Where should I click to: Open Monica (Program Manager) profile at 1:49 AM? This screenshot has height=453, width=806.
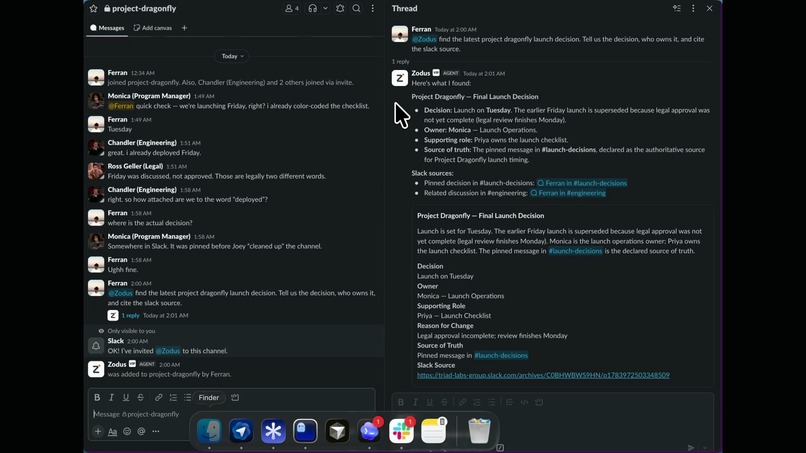click(149, 96)
